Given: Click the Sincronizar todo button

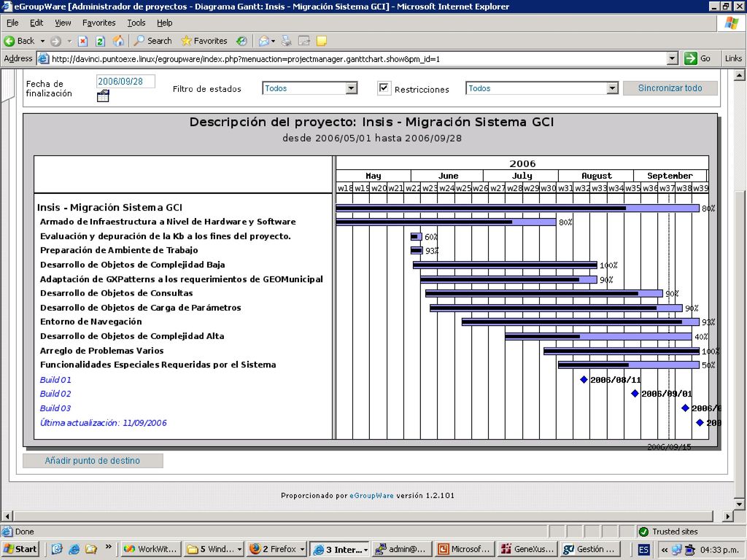Looking at the screenshot, I should [x=670, y=88].
